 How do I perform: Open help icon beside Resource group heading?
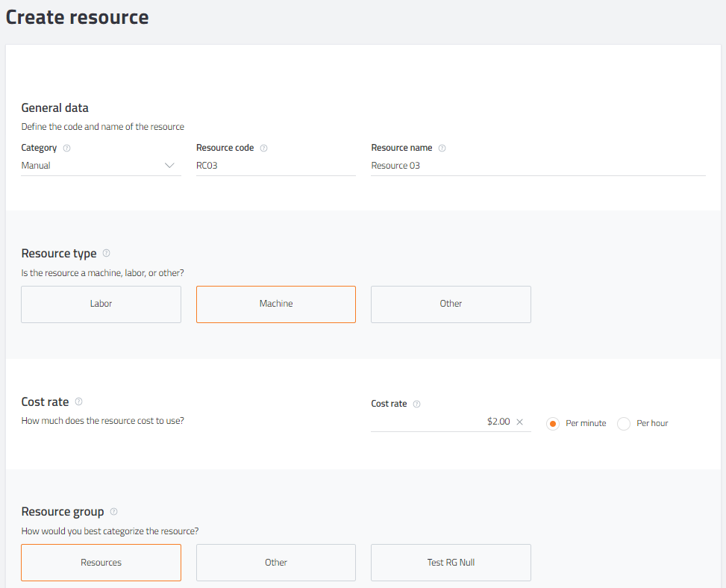pos(114,512)
